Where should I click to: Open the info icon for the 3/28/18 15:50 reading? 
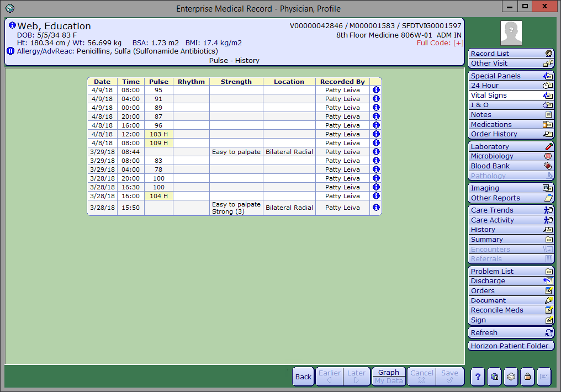375,207
